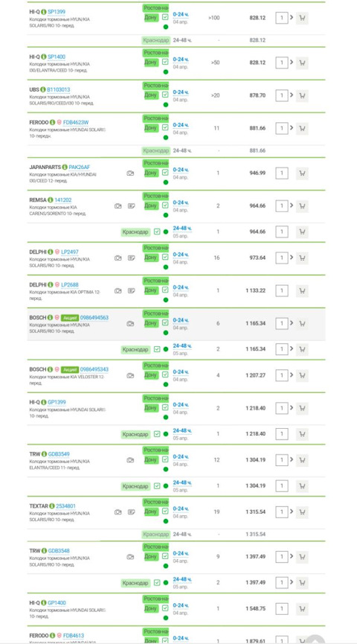Add UBS B1103013 to cart
The height and width of the screenshot is (644, 357).
[302, 95]
